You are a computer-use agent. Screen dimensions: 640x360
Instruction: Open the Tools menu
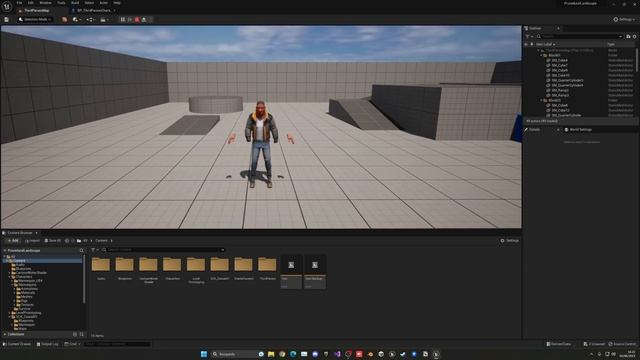click(x=61, y=3)
